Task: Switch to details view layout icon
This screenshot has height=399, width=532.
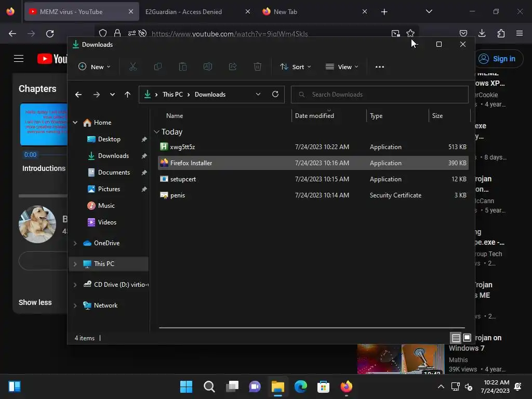Action: [x=456, y=338]
